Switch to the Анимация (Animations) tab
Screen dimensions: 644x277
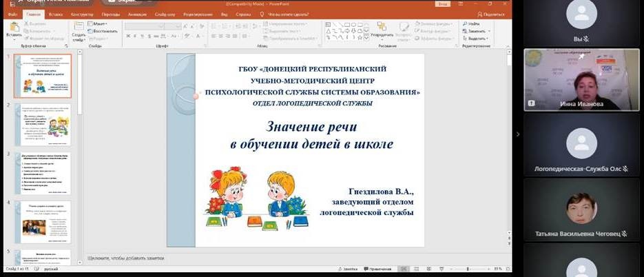click(137, 14)
